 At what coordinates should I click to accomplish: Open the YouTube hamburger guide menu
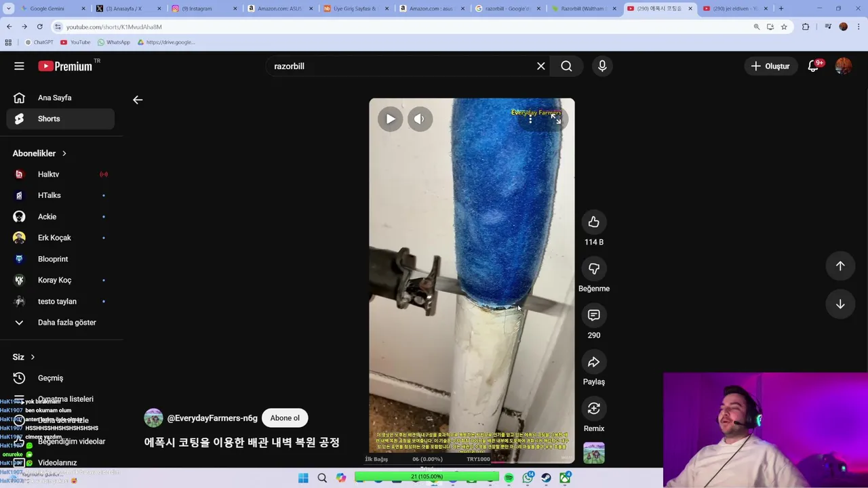coord(19,66)
